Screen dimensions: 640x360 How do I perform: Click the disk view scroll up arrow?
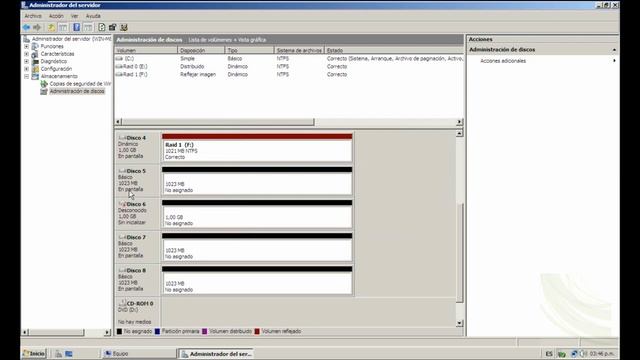(x=459, y=133)
